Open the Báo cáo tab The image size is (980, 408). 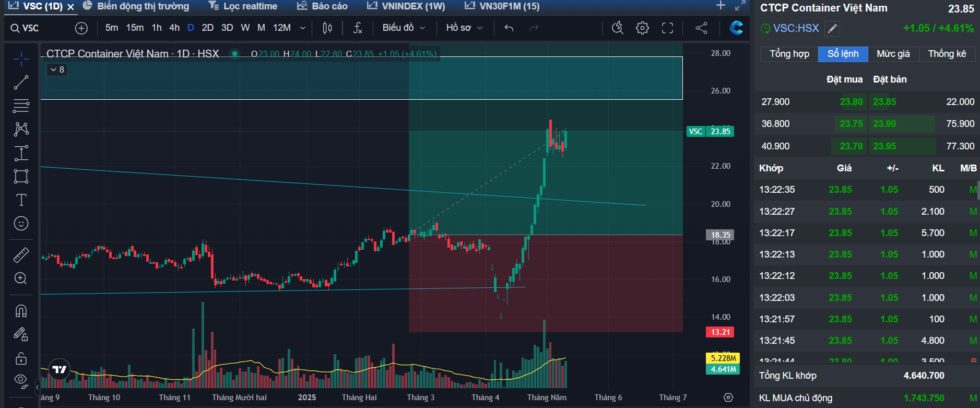pos(322,6)
